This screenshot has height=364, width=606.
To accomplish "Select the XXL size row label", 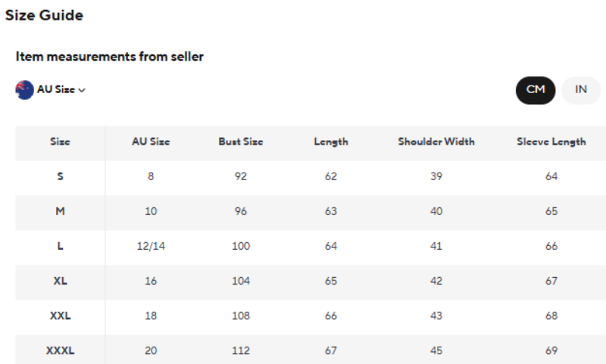I will [x=60, y=316].
